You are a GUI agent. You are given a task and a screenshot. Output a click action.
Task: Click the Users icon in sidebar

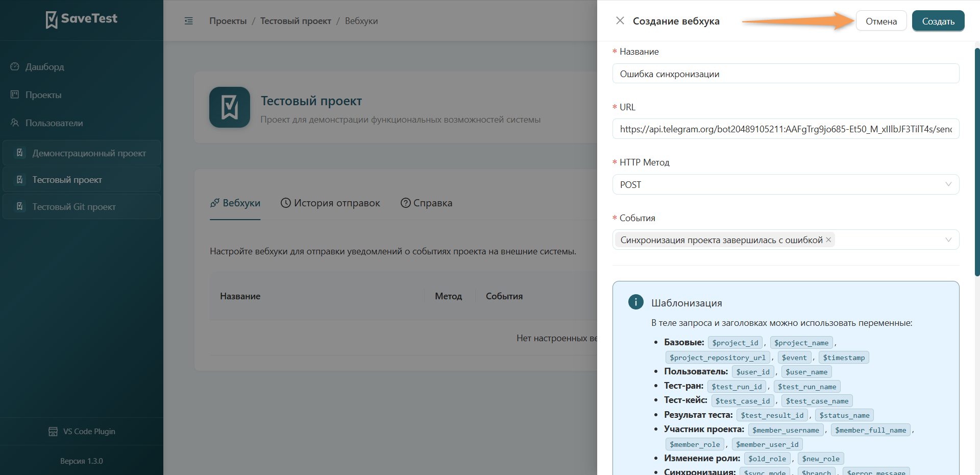15,123
